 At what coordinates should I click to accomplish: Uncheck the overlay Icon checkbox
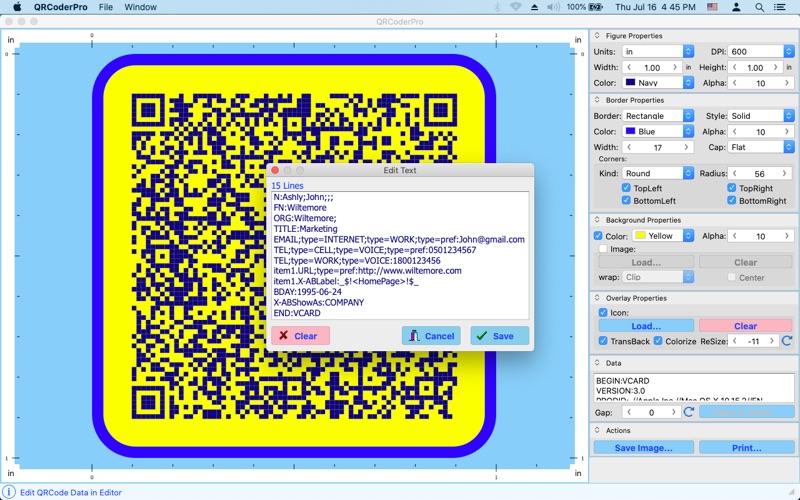coord(603,312)
